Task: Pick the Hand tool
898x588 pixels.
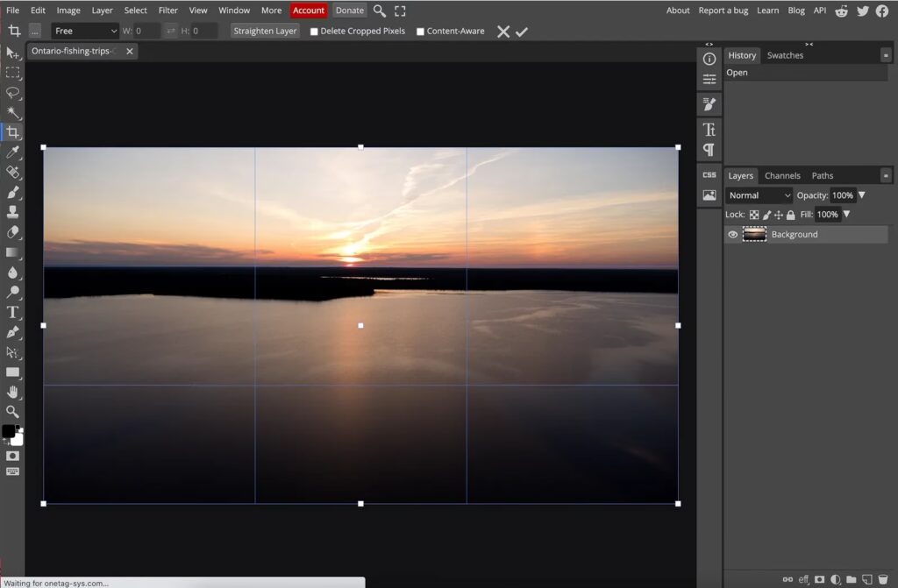Action: pyautogui.click(x=13, y=392)
